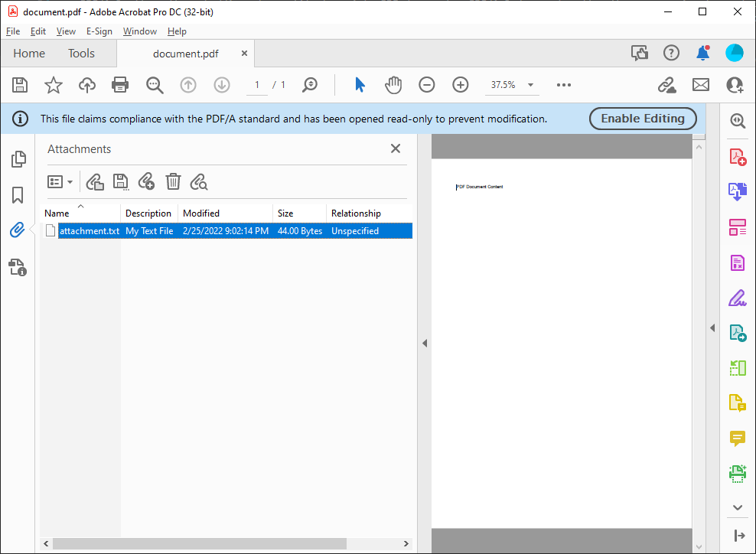Open the help question mark icon
Viewport: 756px width, 554px height.
click(x=671, y=53)
